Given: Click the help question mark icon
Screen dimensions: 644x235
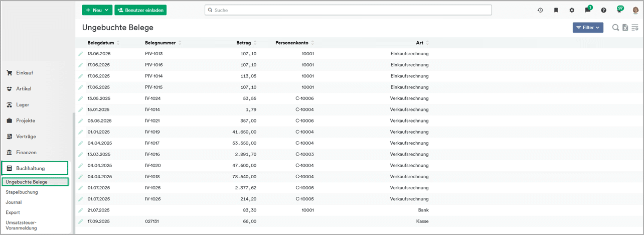Looking at the screenshot, I should 603,10.
